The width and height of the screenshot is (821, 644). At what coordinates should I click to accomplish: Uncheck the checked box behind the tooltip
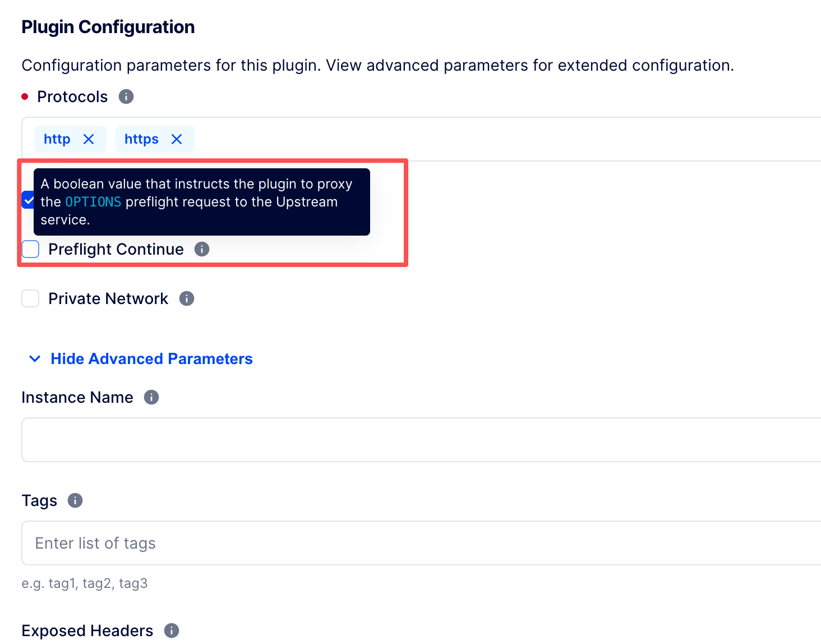click(27, 200)
